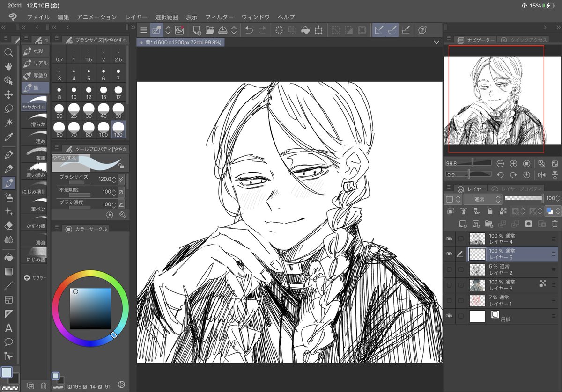Click the Open file folder icon
The height and width of the screenshot is (392, 562).
[209, 30]
